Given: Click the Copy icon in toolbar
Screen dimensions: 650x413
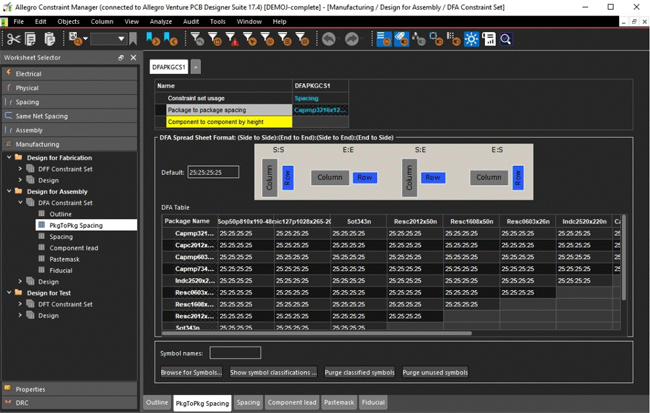Looking at the screenshot, I should (31, 39).
